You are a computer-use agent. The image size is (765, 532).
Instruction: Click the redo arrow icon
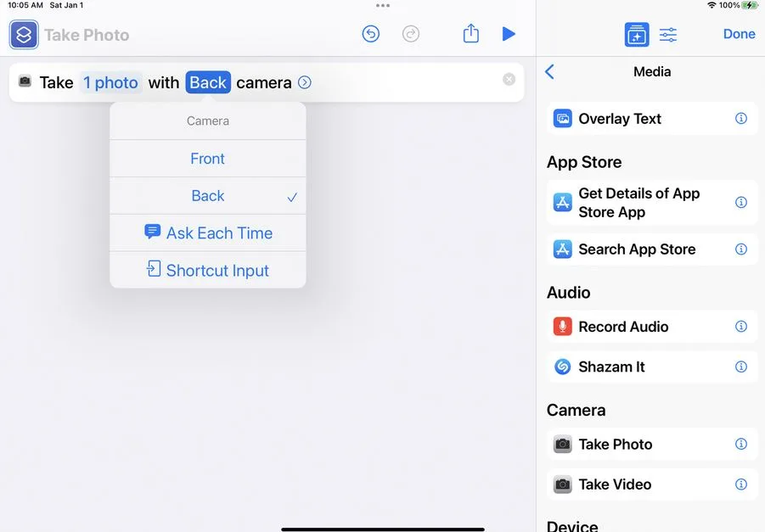point(411,34)
